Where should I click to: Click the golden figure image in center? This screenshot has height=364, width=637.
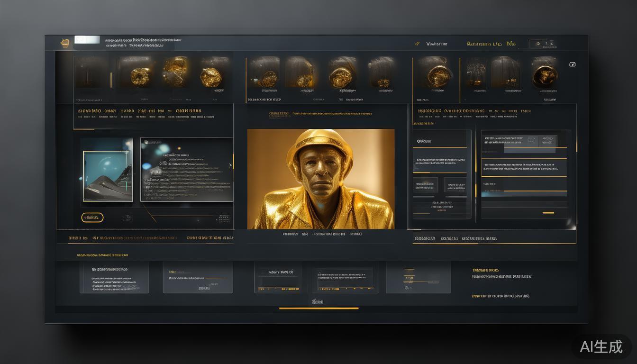pos(321,179)
